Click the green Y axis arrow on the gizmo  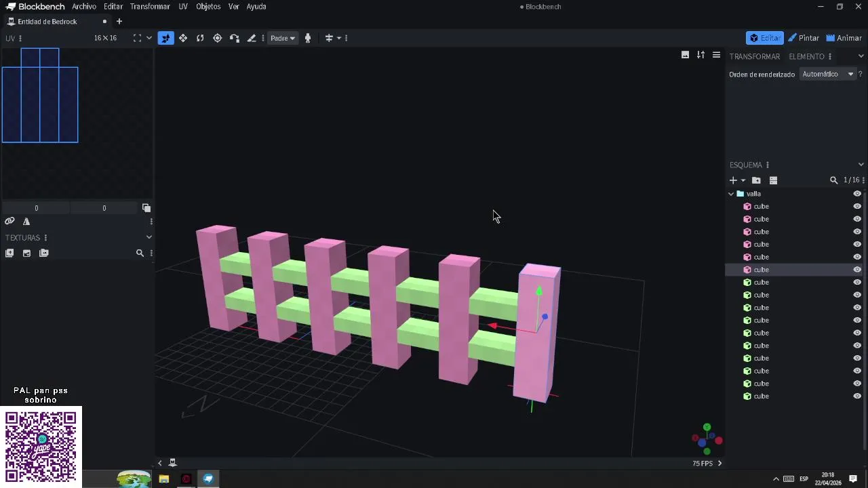[x=539, y=291]
